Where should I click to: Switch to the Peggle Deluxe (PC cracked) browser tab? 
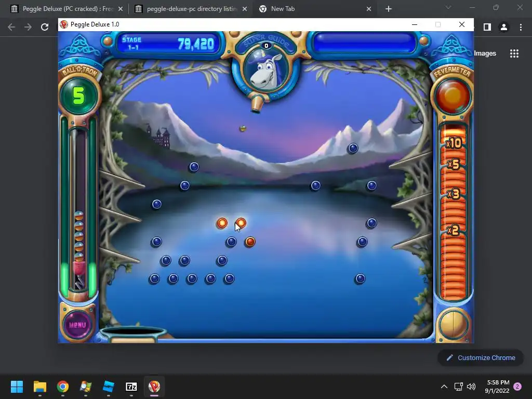click(66, 9)
